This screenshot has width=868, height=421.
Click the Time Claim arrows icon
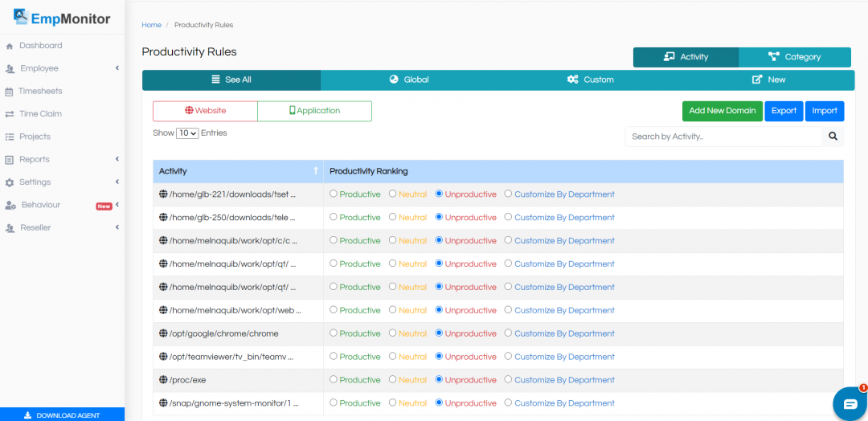point(10,114)
